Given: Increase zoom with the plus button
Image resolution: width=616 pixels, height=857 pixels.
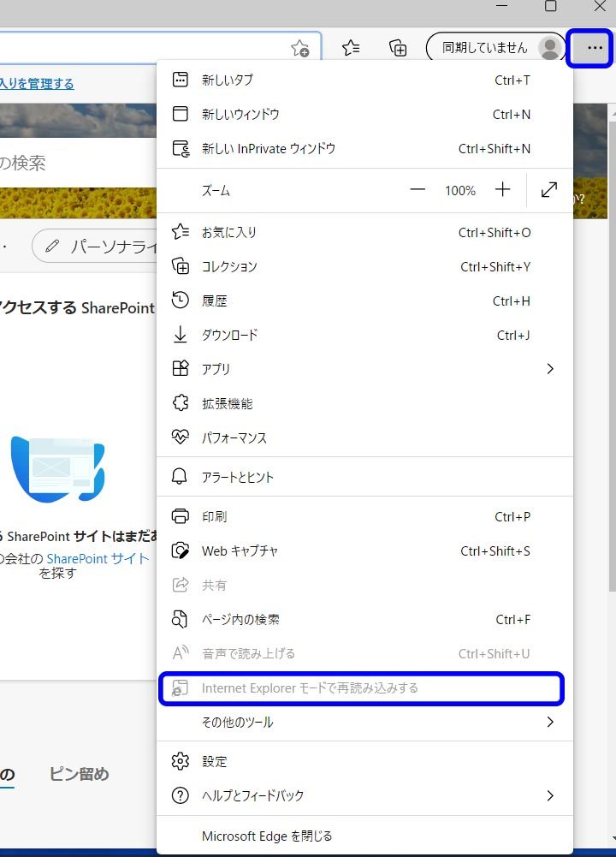Looking at the screenshot, I should tap(502, 190).
